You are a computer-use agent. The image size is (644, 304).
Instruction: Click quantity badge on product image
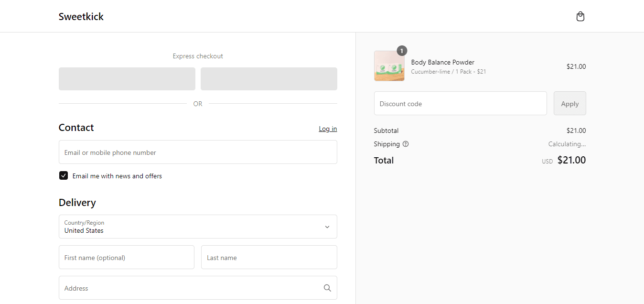402,51
